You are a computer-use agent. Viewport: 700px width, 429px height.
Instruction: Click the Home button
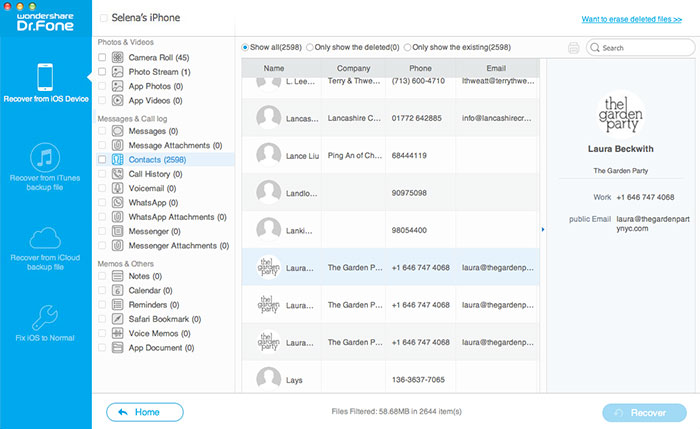coord(145,412)
